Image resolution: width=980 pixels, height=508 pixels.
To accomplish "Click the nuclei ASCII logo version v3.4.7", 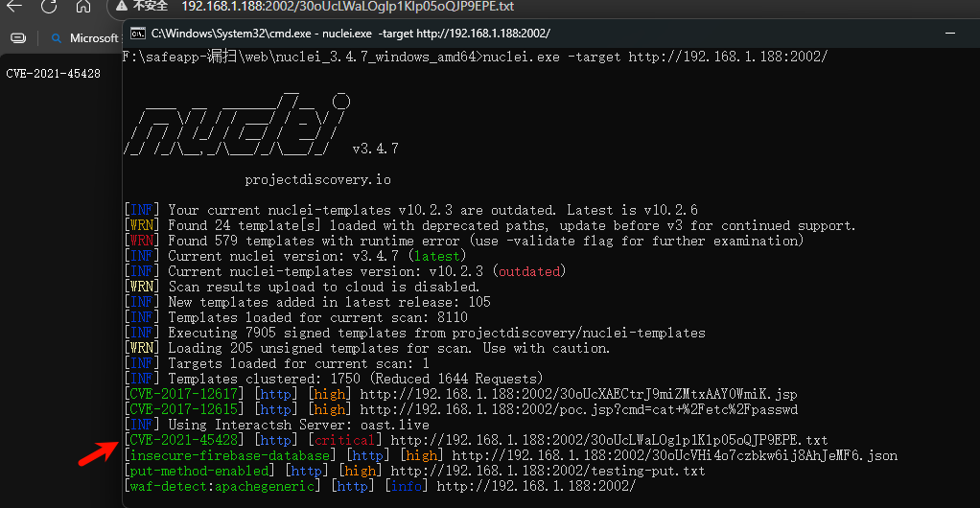I will point(375,149).
